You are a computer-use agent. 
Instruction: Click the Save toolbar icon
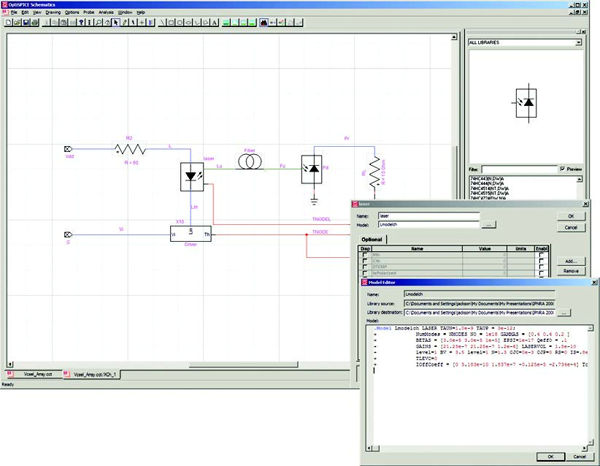click(28, 21)
